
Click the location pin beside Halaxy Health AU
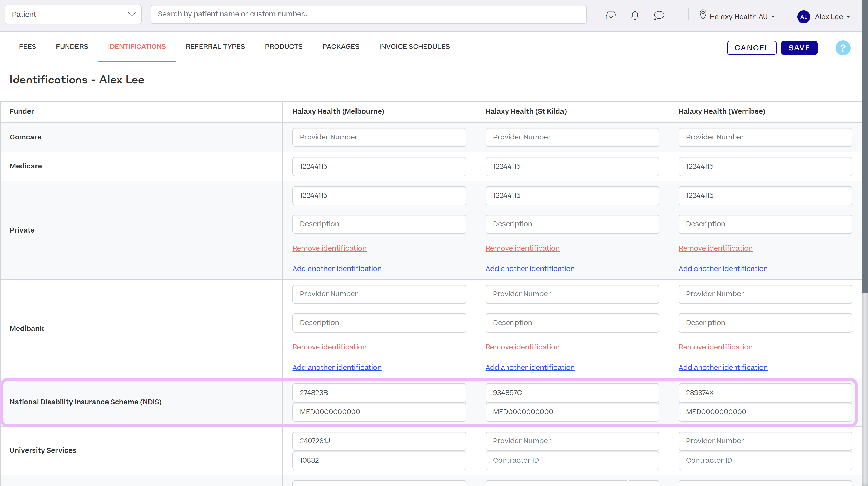click(x=703, y=15)
